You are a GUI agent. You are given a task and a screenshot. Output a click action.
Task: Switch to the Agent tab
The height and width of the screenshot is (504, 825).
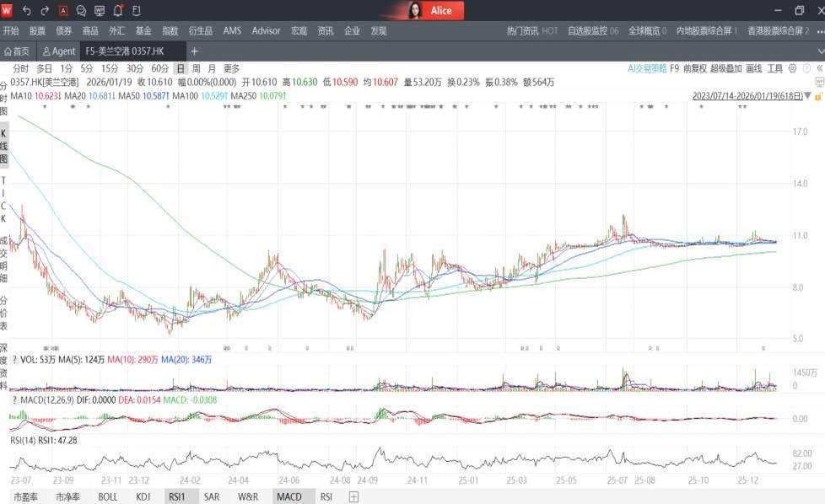[x=59, y=51]
